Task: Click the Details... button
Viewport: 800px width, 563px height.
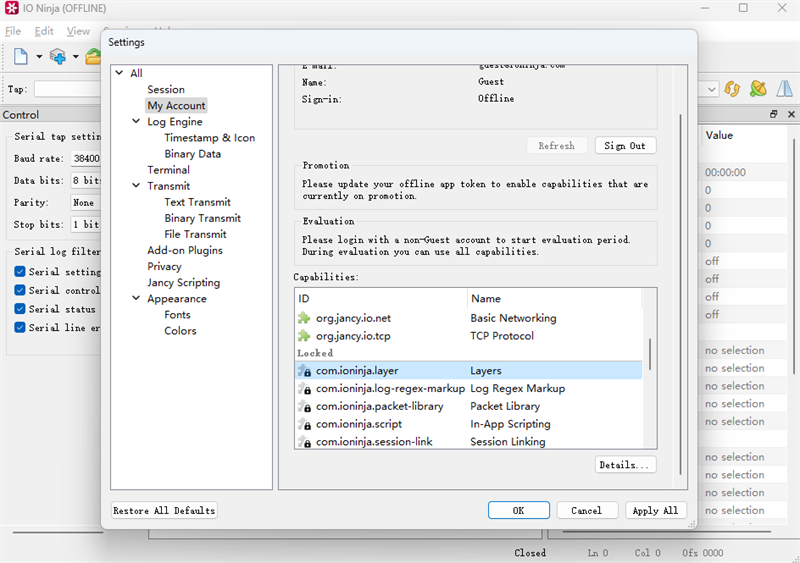Action: point(625,465)
